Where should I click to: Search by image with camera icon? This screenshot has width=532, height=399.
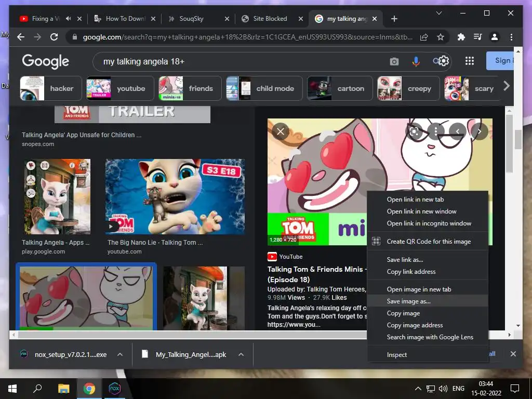click(x=394, y=62)
